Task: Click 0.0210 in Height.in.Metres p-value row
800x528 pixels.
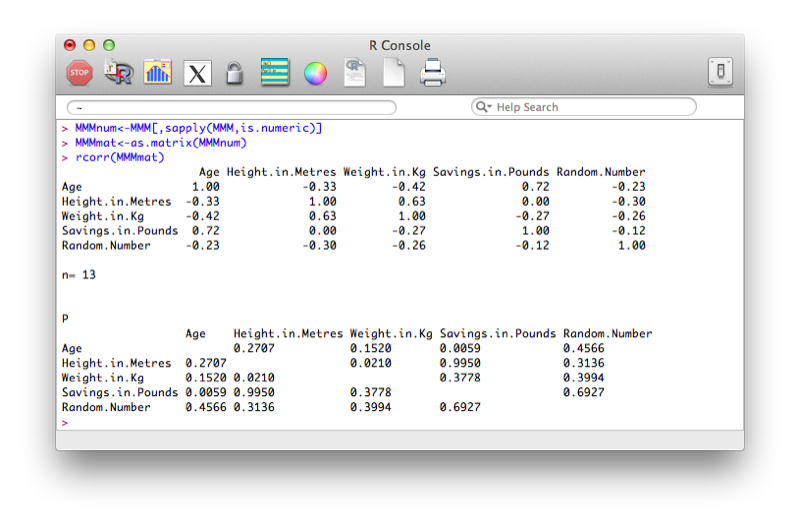Action: (371, 363)
